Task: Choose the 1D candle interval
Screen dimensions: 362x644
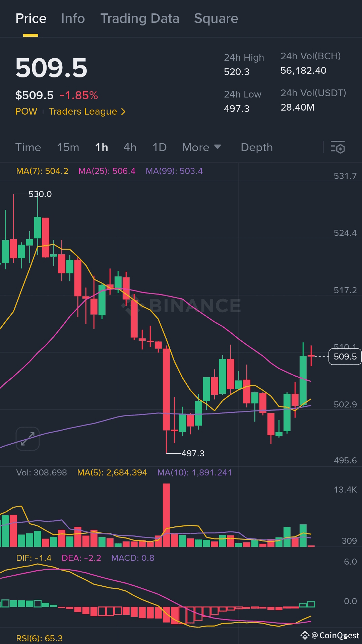Action: click(159, 147)
